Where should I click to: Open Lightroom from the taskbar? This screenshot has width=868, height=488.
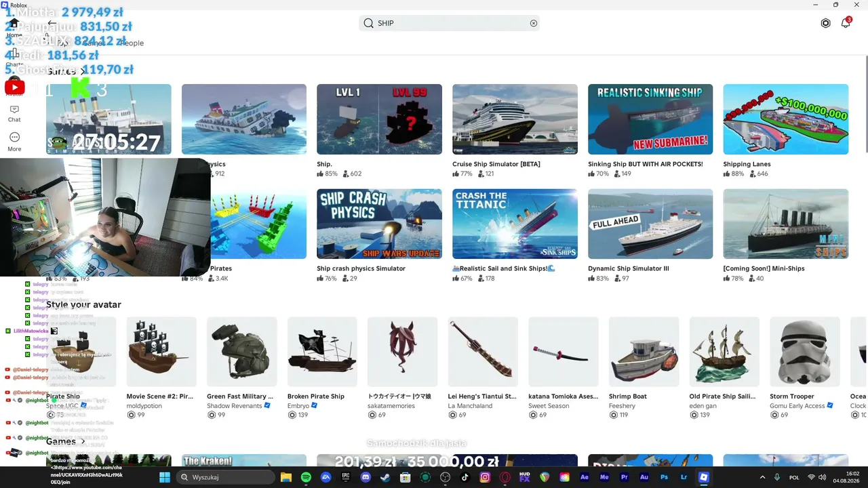(684, 477)
